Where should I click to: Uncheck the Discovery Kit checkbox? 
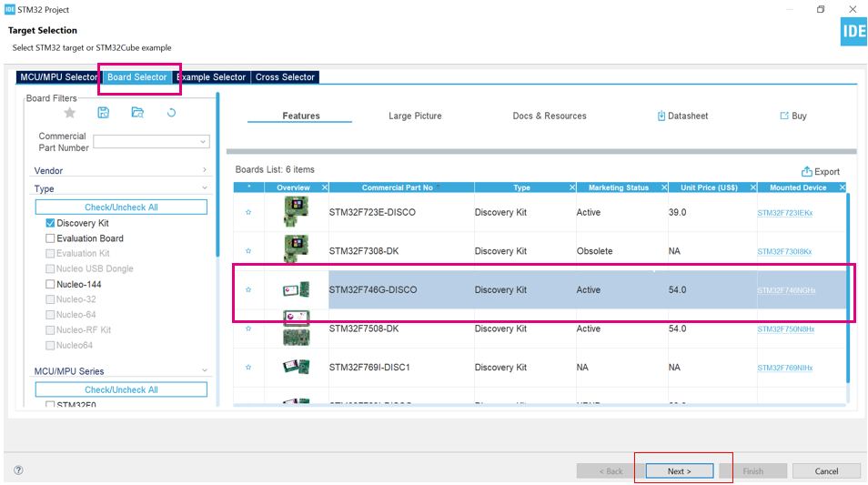(50, 223)
